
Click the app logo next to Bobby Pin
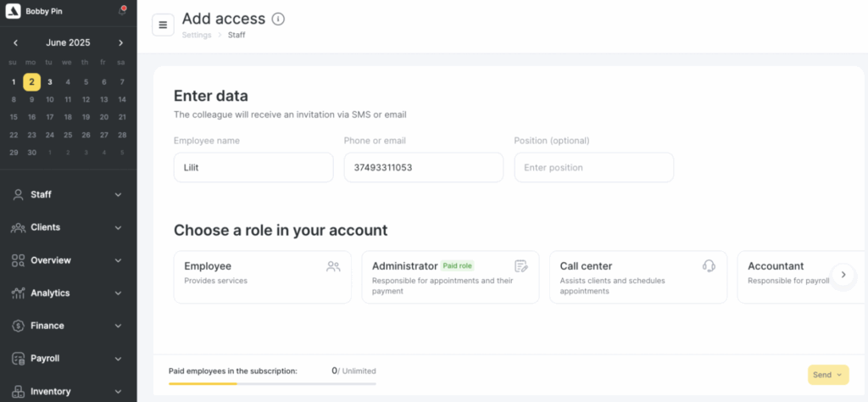(13, 11)
